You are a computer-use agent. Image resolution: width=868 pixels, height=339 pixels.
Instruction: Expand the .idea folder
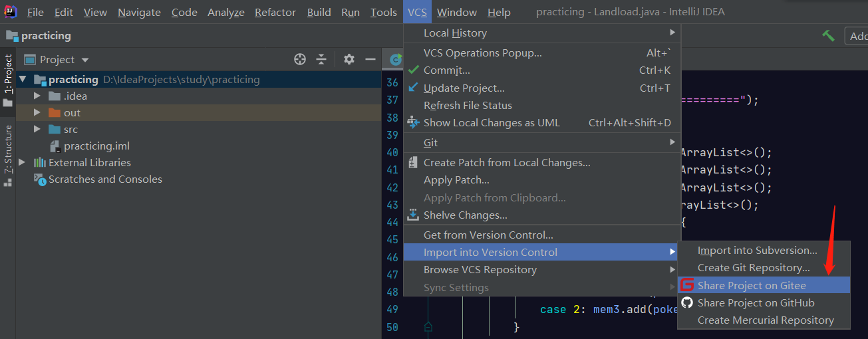37,96
